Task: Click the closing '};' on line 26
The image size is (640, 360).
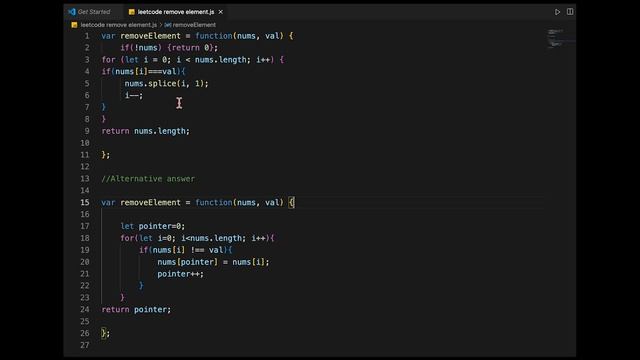Action: pos(106,333)
